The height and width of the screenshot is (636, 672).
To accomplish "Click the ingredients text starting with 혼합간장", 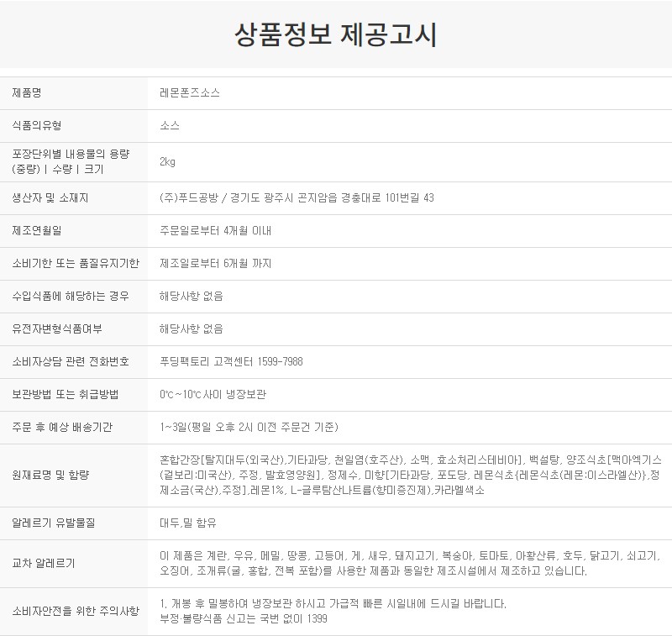I will pyautogui.click(x=410, y=475).
